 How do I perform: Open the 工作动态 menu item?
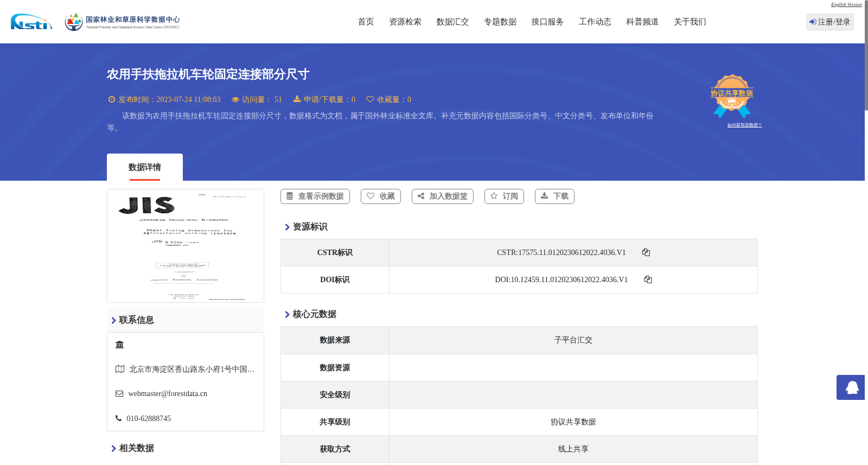(x=595, y=22)
